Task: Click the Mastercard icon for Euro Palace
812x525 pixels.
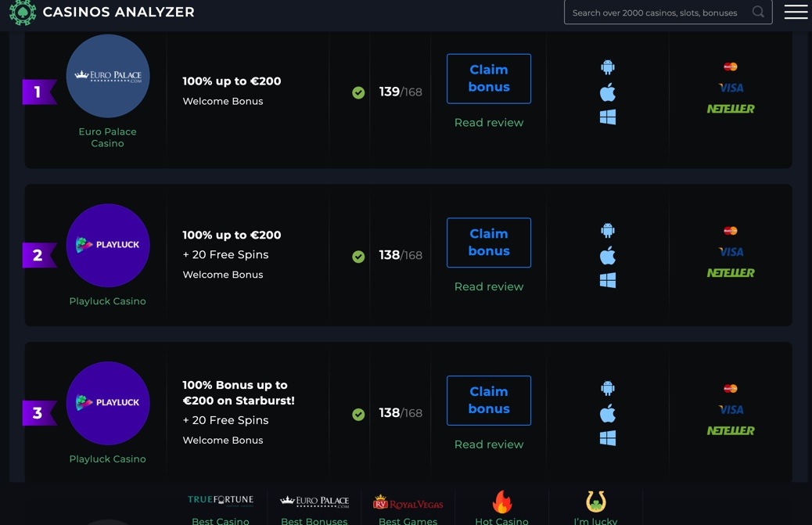Action: (731, 67)
